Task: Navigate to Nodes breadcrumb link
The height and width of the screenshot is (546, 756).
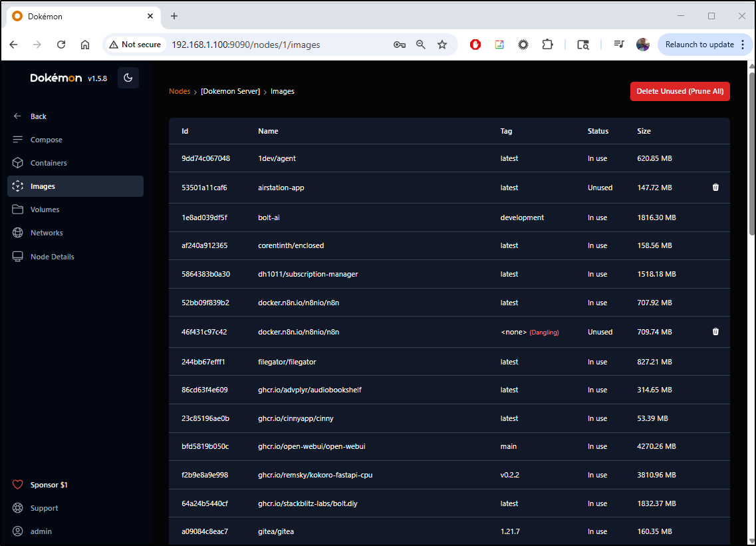Action: [180, 91]
